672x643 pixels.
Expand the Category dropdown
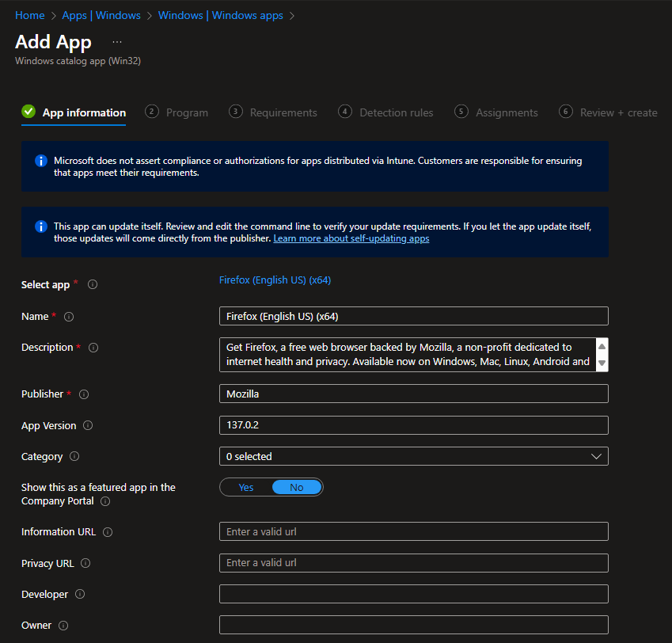(413, 456)
